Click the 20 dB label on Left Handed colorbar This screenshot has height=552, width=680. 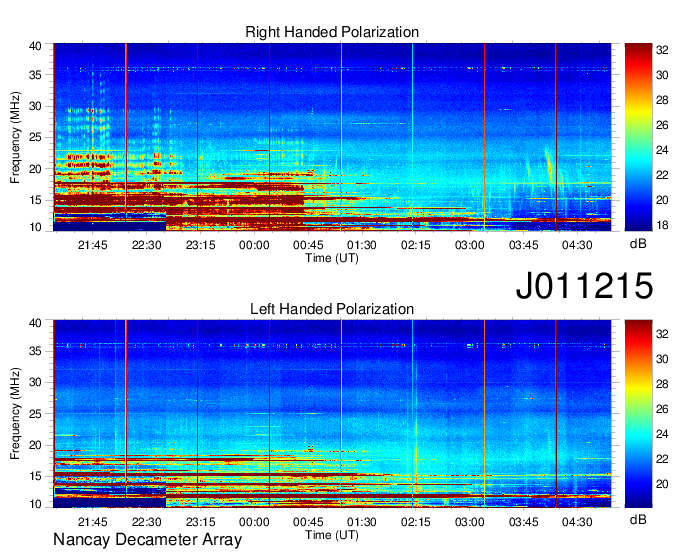[x=662, y=484]
